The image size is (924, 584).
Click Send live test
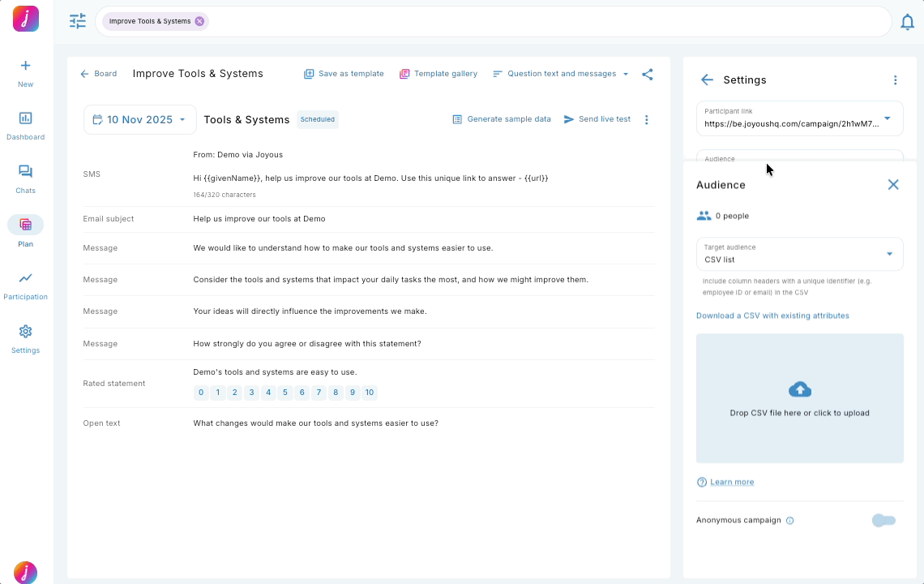click(x=597, y=118)
